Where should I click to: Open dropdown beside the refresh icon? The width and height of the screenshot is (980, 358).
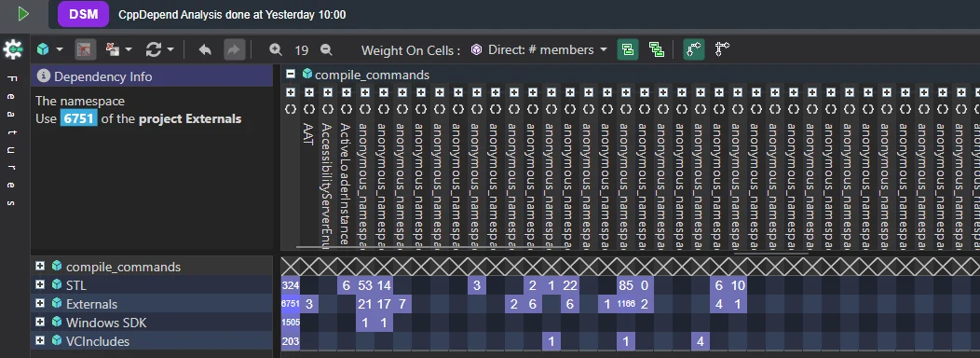(x=170, y=49)
